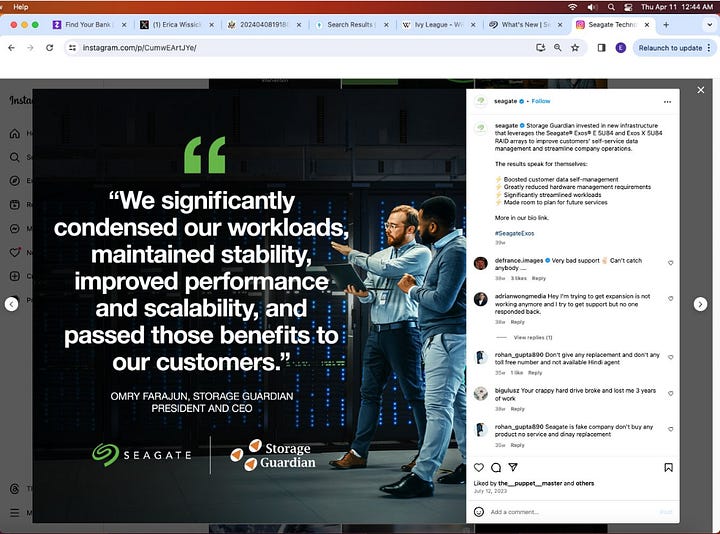Click install/cast screen icon in address bar
720x534 pixels.
[x=540, y=48]
